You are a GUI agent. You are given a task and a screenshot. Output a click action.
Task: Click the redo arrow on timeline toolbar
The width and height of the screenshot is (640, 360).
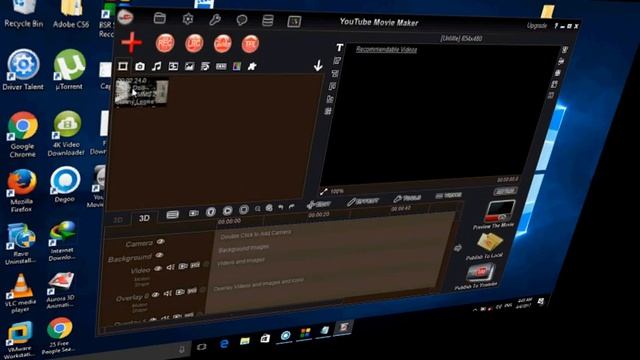[291, 207]
